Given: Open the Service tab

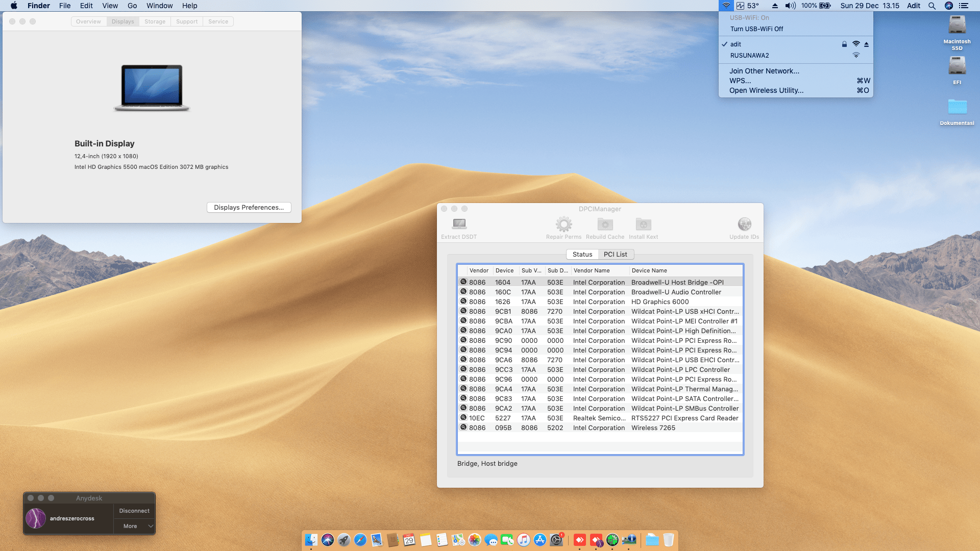Looking at the screenshot, I should pyautogui.click(x=218, y=21).
